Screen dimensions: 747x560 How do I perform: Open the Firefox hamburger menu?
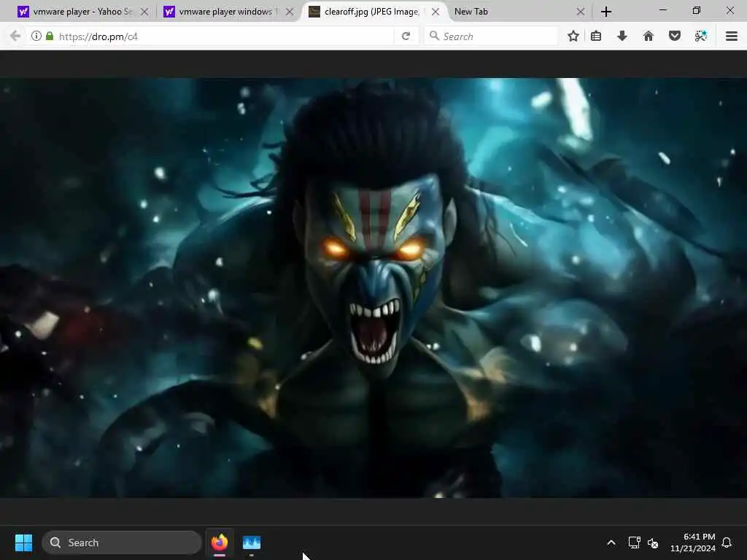(732, 36)
